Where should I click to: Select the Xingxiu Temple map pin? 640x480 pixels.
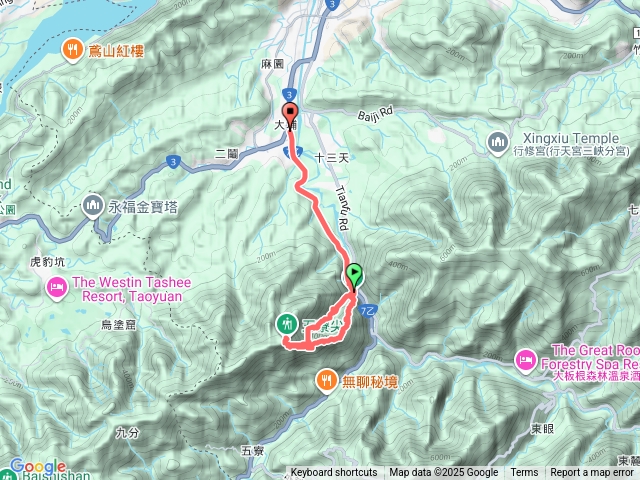498,144
